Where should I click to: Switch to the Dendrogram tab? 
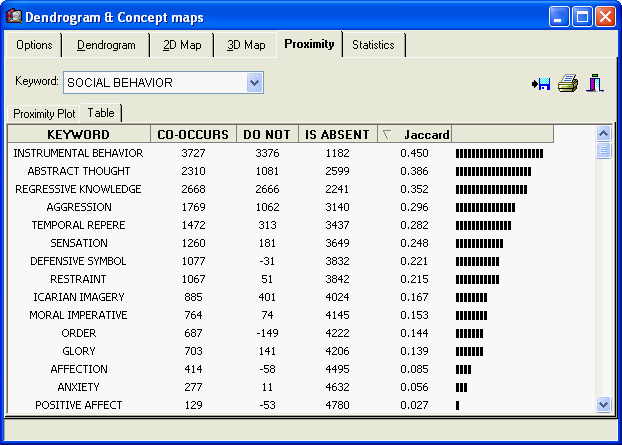coord(106,45)
